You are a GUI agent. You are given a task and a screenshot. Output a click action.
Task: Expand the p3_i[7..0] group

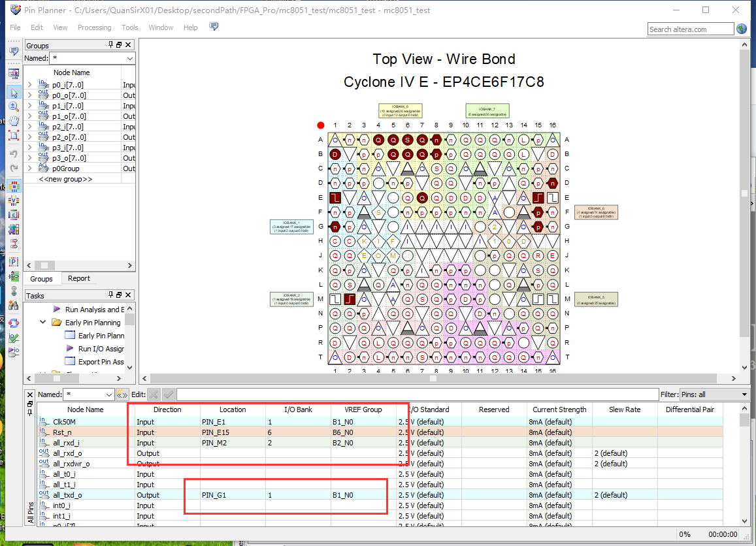pyautogui.click(x=30, y=148)
